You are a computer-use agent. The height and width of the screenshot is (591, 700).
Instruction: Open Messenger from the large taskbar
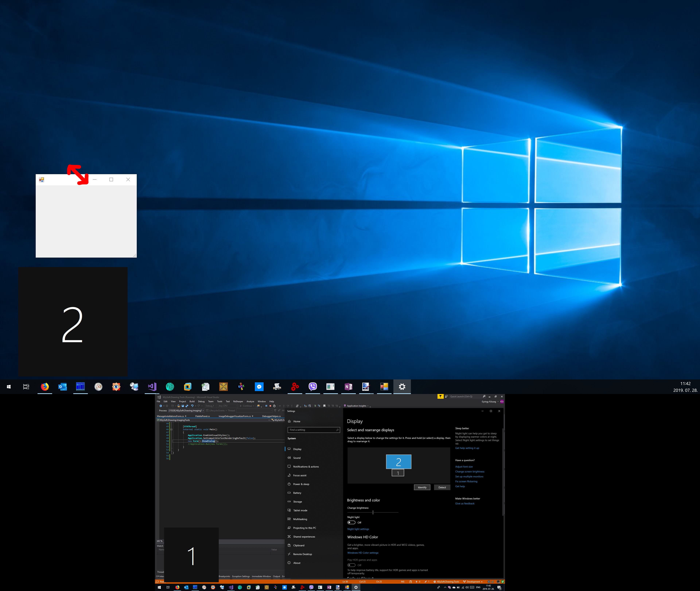tap(259, 387)
